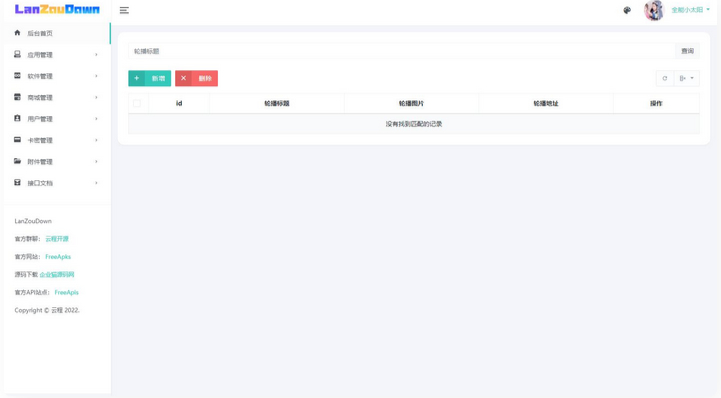The width and height of the screenshot is (721, 398).
Task: Open the theme palette icon
Action: point(627,10)
